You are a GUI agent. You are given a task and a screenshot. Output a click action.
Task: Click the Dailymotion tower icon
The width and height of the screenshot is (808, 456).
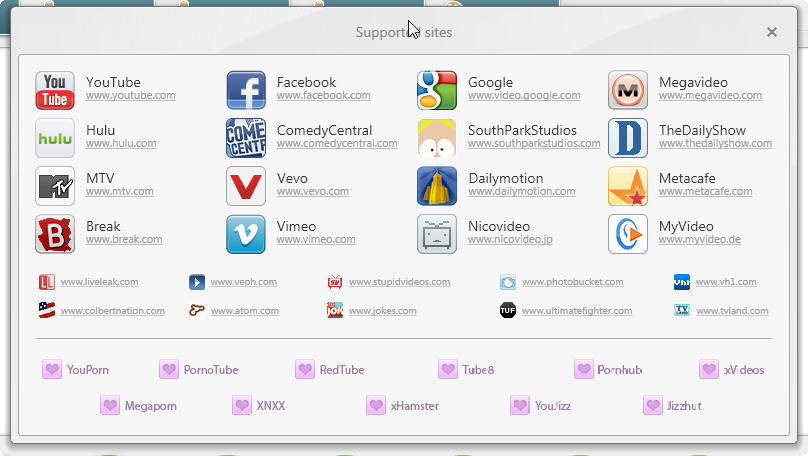tap(437, 186)
